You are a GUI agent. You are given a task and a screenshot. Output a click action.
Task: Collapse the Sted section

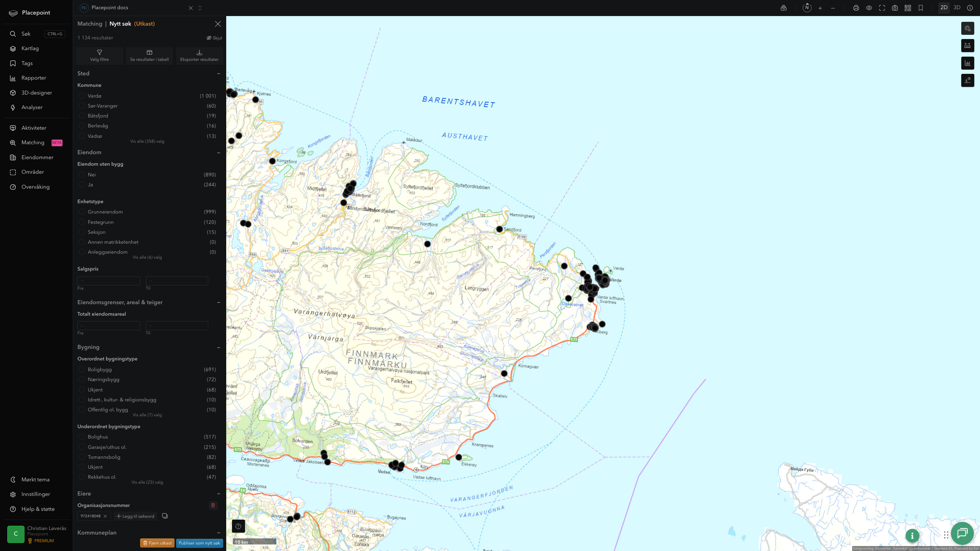[219, 73]
